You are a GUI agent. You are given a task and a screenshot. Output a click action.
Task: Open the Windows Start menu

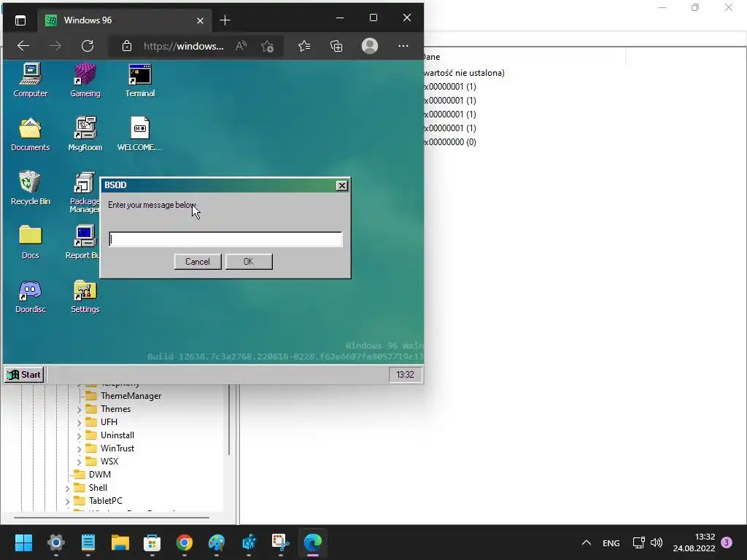23,542
